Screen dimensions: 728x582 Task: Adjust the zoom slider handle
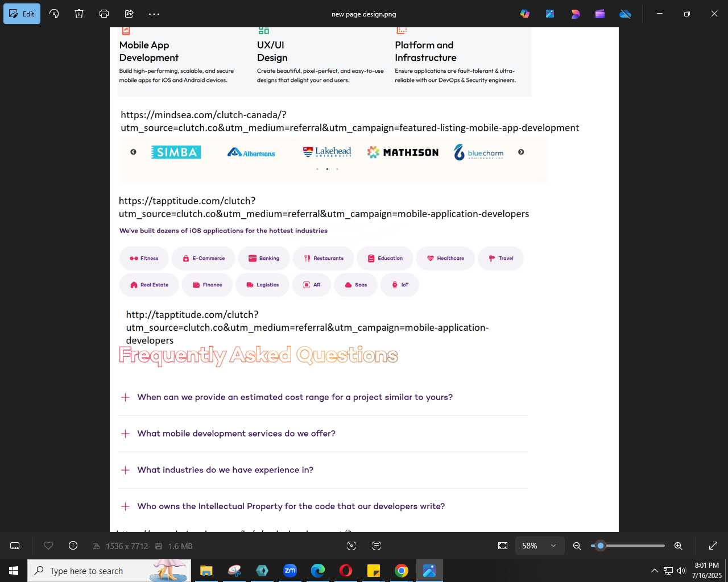(x=601, y=546)
